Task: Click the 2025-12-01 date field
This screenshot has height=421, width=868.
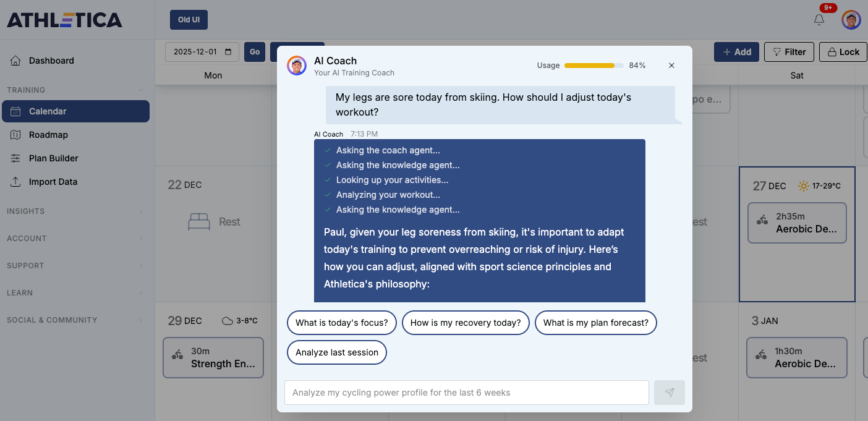Action: [x=202, y=52]
